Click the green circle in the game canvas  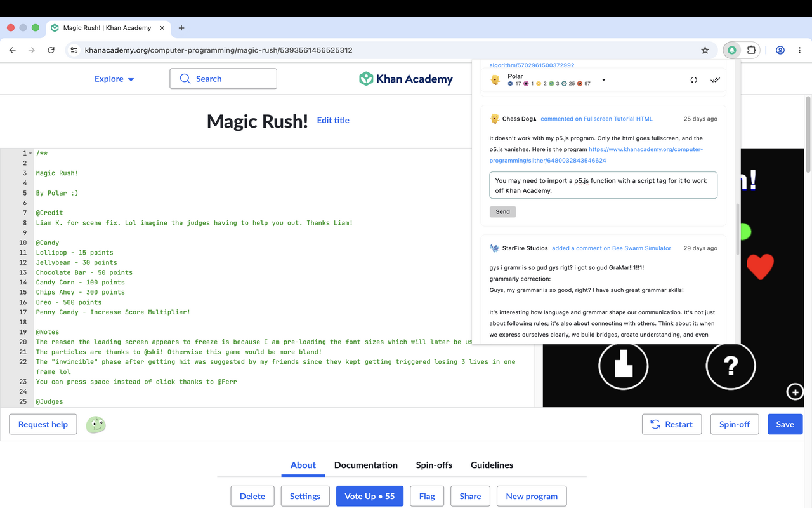click(745, 232)
